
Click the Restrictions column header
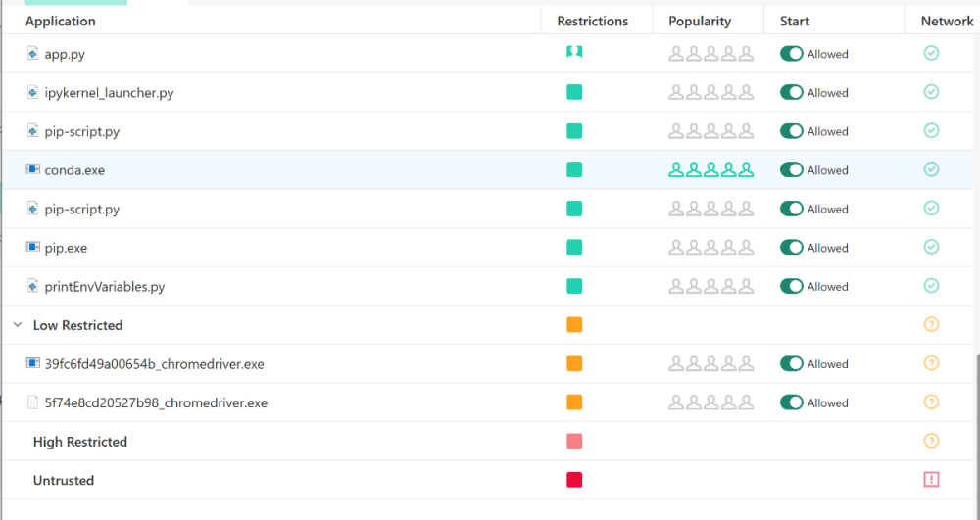point(592,21)
